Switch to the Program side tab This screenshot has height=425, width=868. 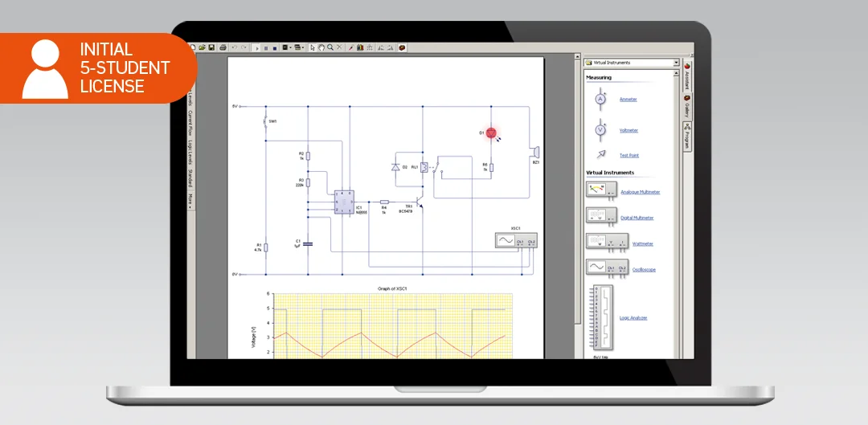tap(688, 138)
